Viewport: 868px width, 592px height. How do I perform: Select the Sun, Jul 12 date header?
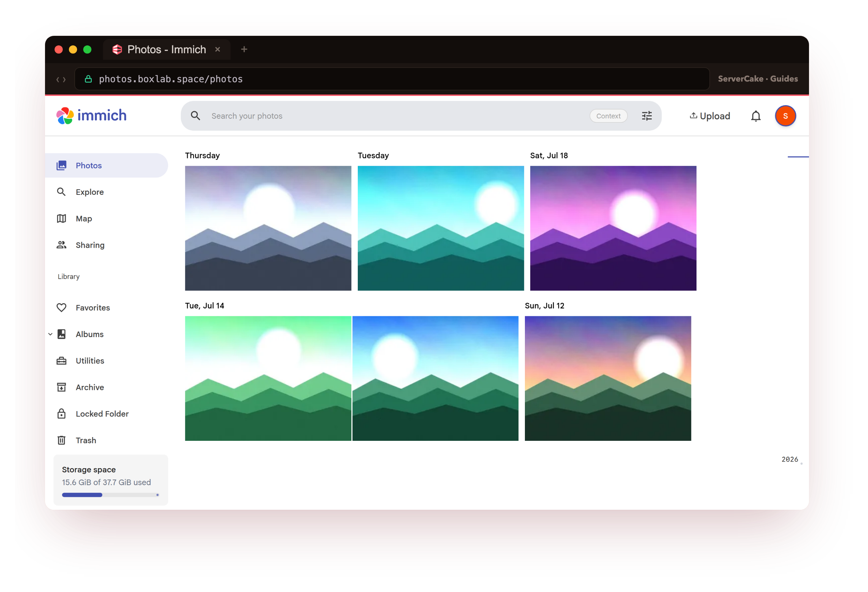[544, 306]
